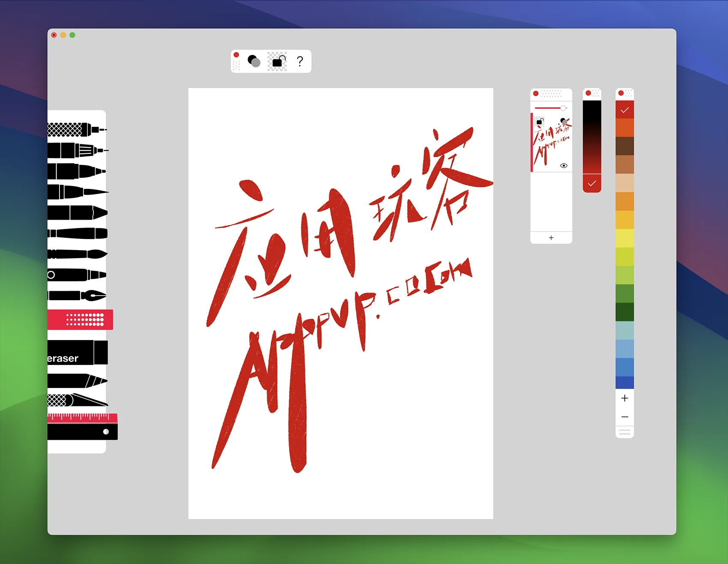This screenshot has width=728, height=564.
Task: Select the beige palette swatch
Action: (625, 183)
